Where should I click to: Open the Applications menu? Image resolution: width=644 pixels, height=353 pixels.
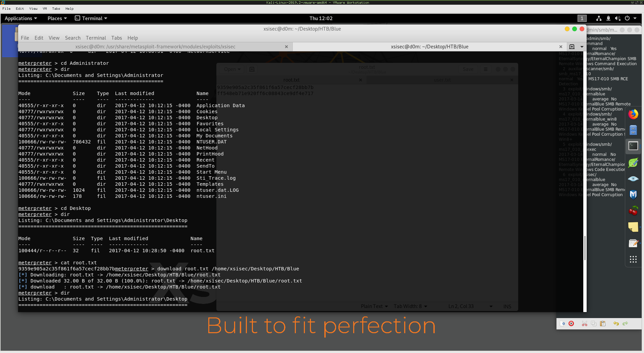[21, 18]
